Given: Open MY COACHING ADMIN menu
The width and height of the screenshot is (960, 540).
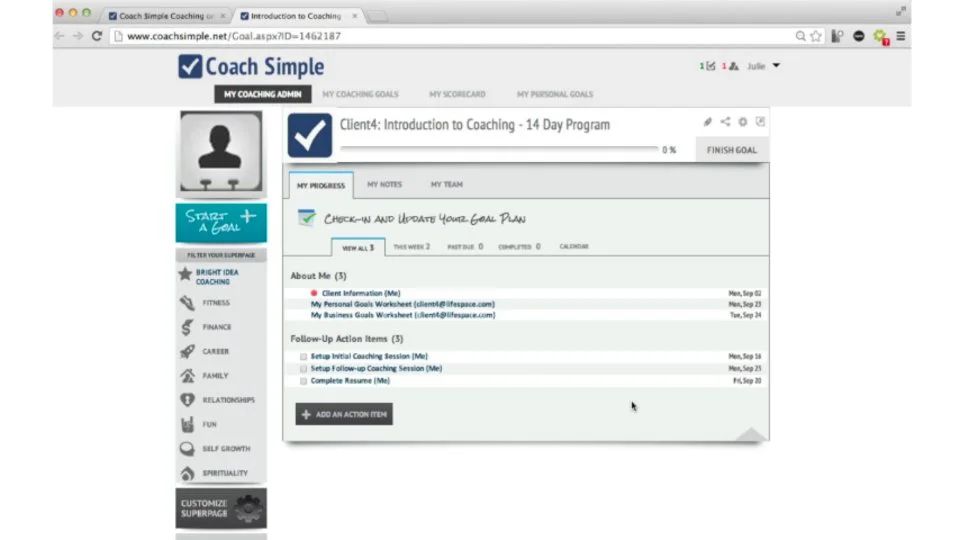Looking at the screenshot, I should click(x=263, y=94).
